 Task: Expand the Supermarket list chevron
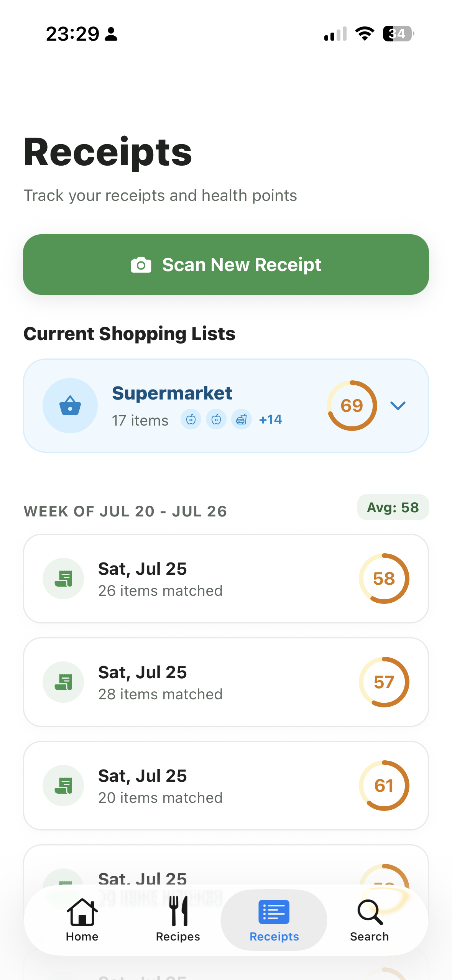pyautogui.click(x=398, y=406)
